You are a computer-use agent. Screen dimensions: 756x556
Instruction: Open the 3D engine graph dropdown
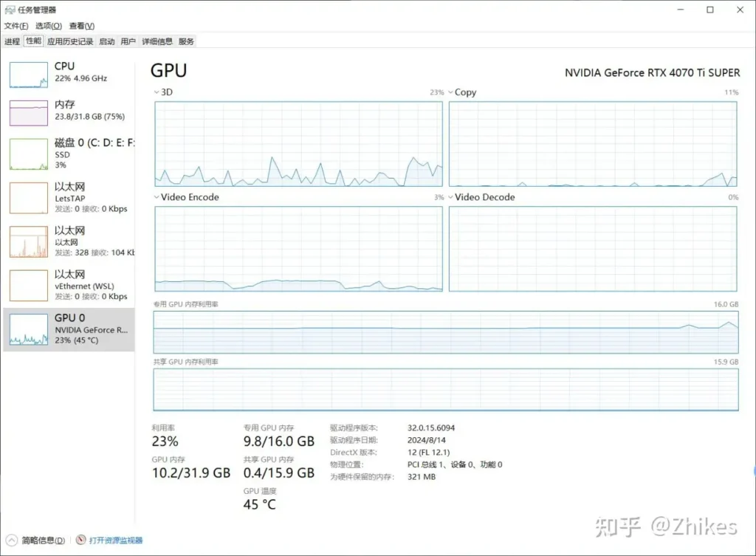click(157, 92)
